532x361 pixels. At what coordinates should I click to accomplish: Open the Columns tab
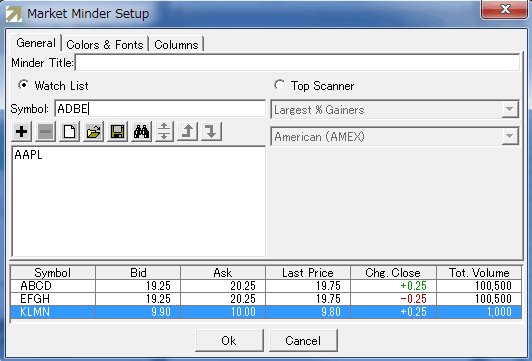pos(176,44)
